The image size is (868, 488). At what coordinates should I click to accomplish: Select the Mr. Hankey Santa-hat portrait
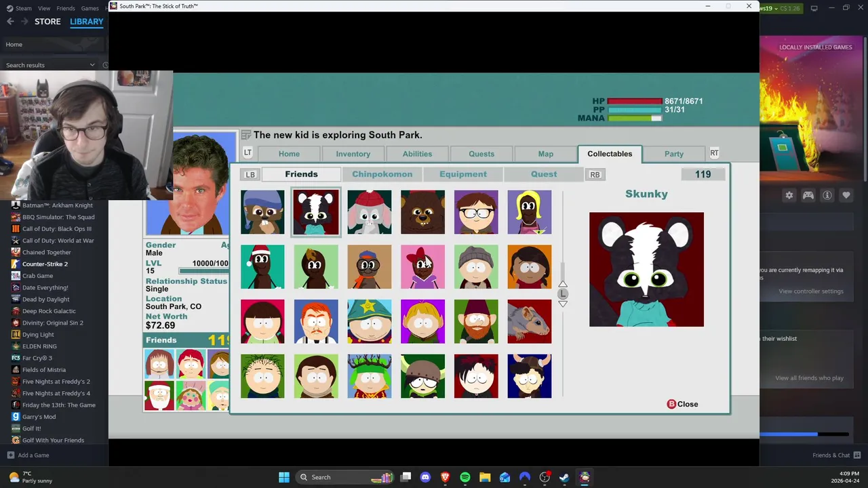262,267
